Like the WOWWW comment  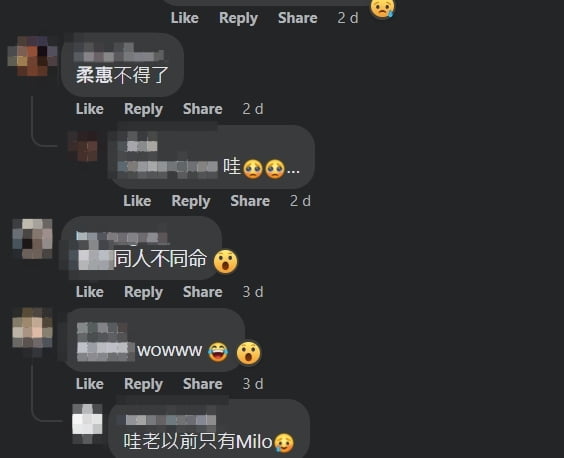(x=90, y=384)
